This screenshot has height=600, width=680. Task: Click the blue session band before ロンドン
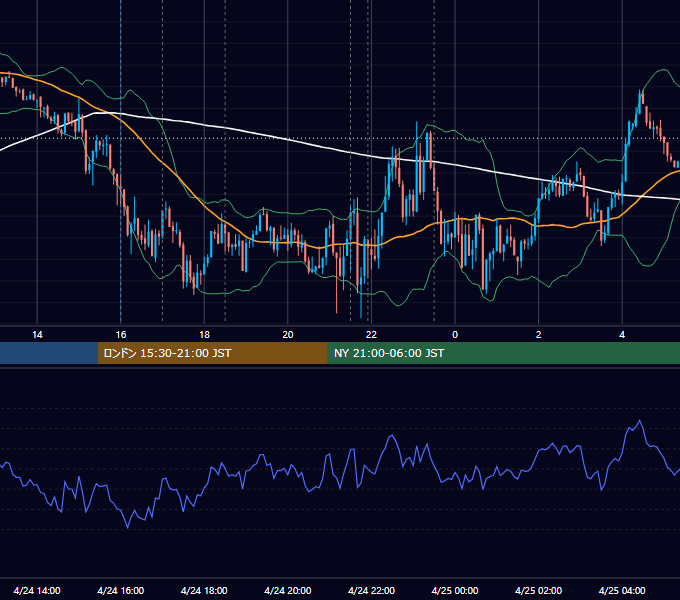(x=49, y=353)
